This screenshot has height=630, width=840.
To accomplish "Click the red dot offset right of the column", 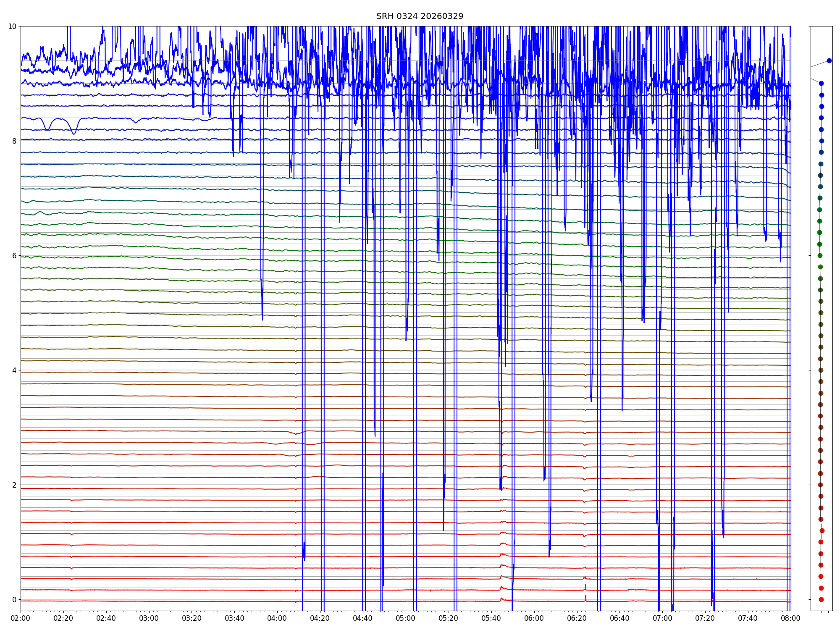I will pyautogui.click(x=822, y=530).
